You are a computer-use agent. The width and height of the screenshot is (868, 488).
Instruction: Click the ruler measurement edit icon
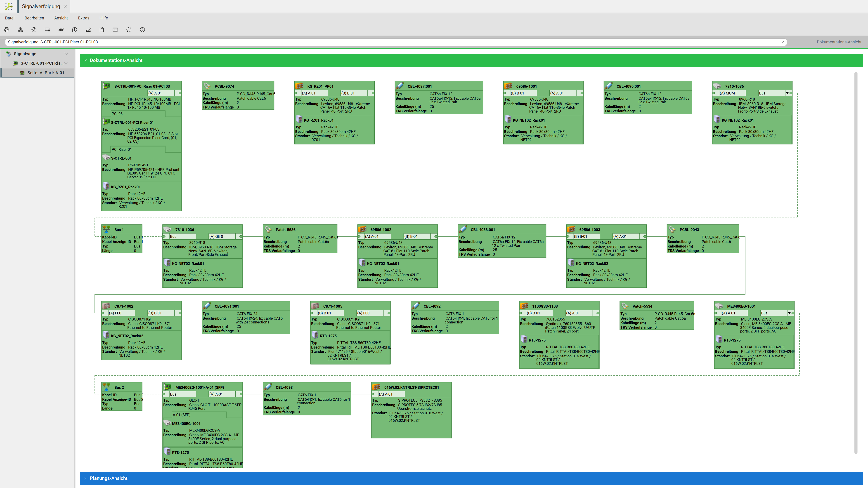pyautogui.click(x=88, y=30)
